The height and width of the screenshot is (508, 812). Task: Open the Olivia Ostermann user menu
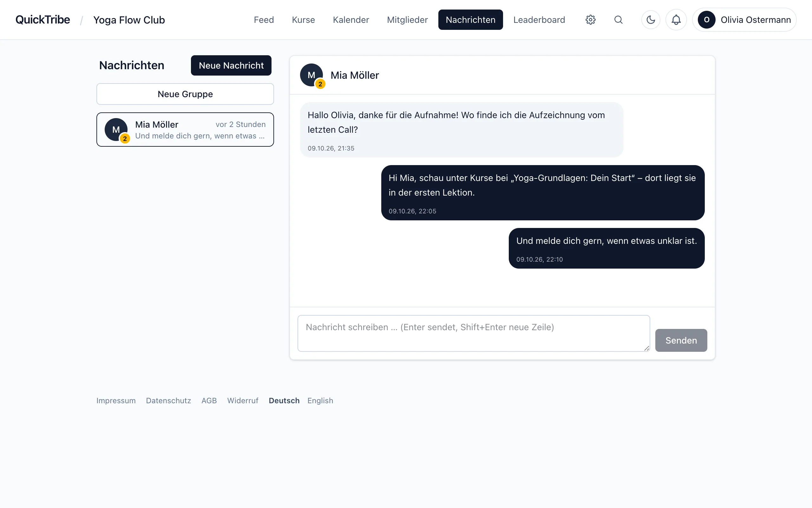[x=744, y=20]
